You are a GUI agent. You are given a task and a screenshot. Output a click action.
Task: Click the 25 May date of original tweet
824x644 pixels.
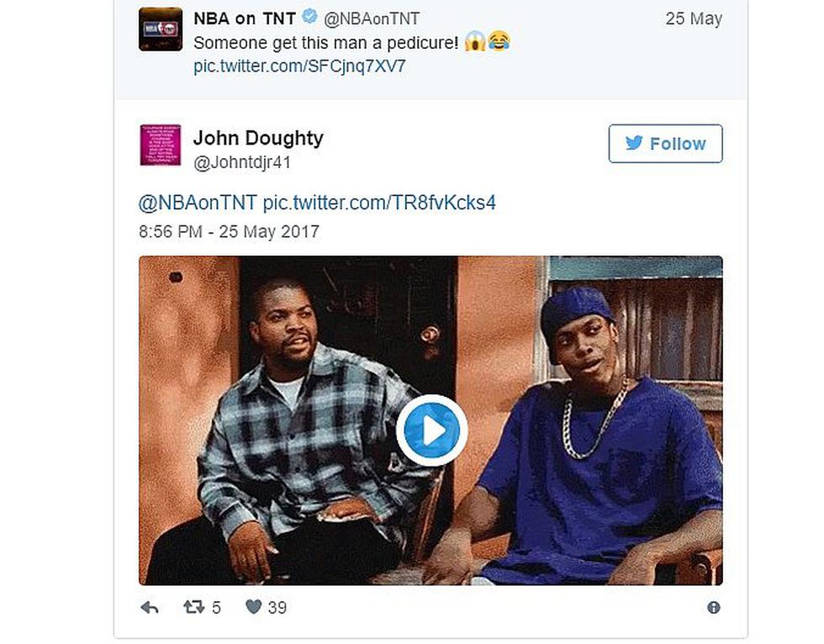[x=694, y=18]
